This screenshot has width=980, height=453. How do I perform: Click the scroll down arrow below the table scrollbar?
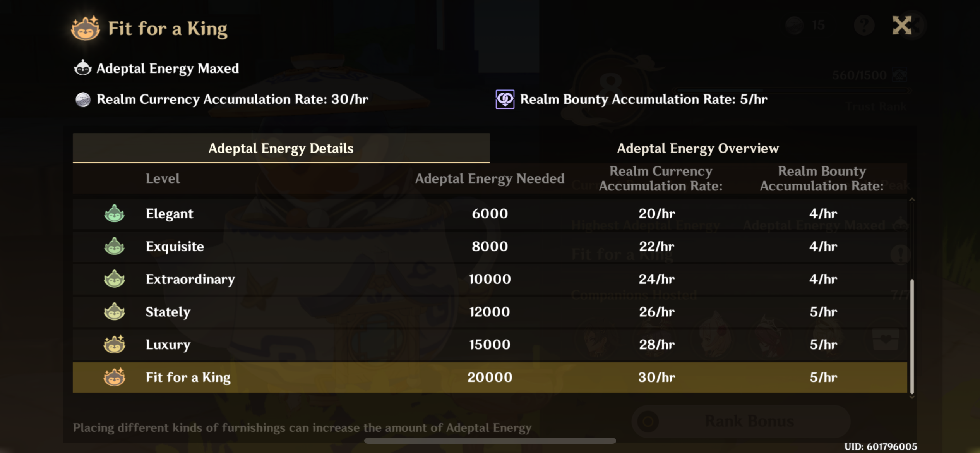912,397
